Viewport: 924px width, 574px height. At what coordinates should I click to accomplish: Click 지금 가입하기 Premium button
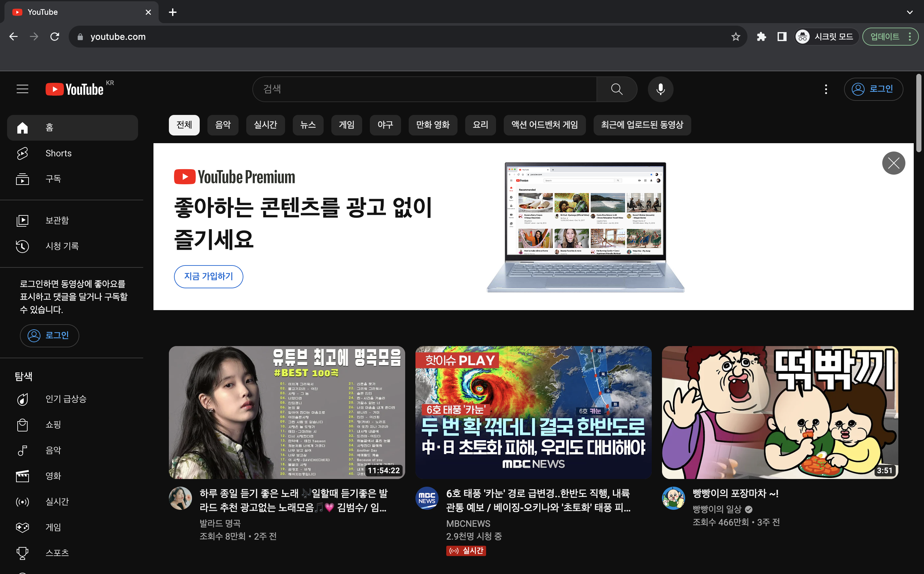208,276
